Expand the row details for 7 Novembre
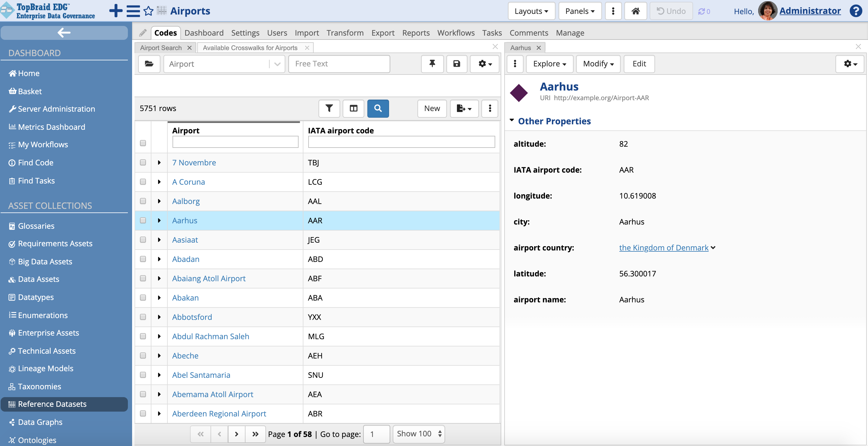 tap(159, 162)
